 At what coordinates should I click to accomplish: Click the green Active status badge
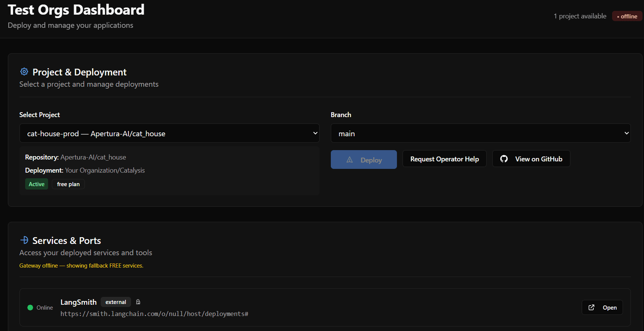click(36, 184)
